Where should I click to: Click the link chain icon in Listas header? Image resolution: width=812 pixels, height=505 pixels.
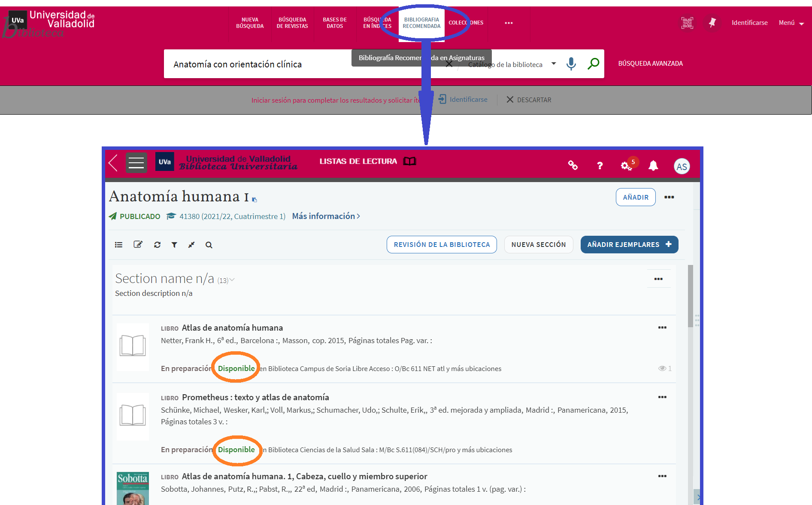click(573, 165)
